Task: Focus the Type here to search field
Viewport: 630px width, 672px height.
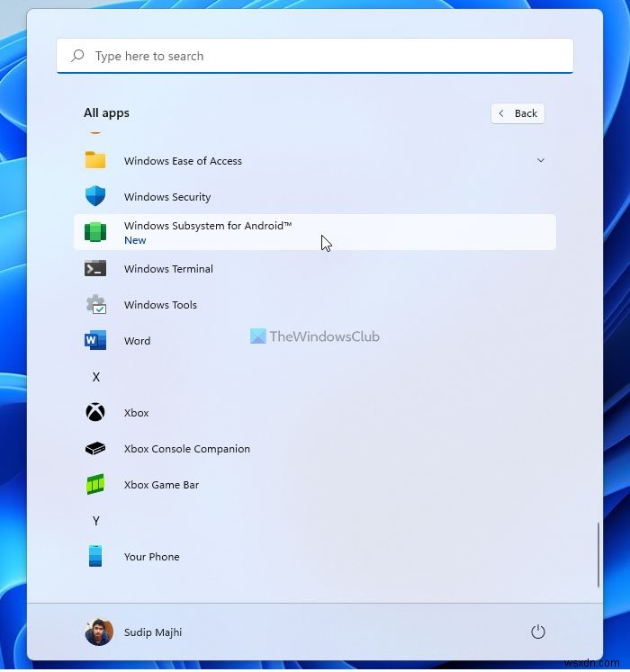Action: click(315, 56)
